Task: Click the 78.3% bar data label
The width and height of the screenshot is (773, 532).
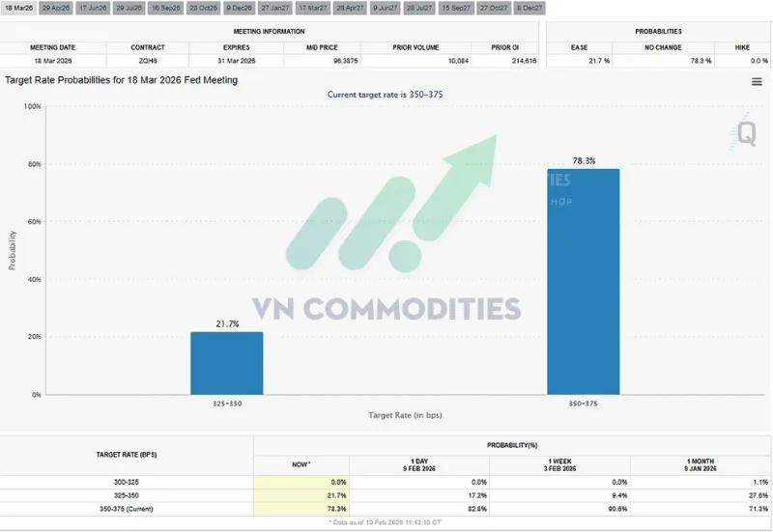Action: 584,160
